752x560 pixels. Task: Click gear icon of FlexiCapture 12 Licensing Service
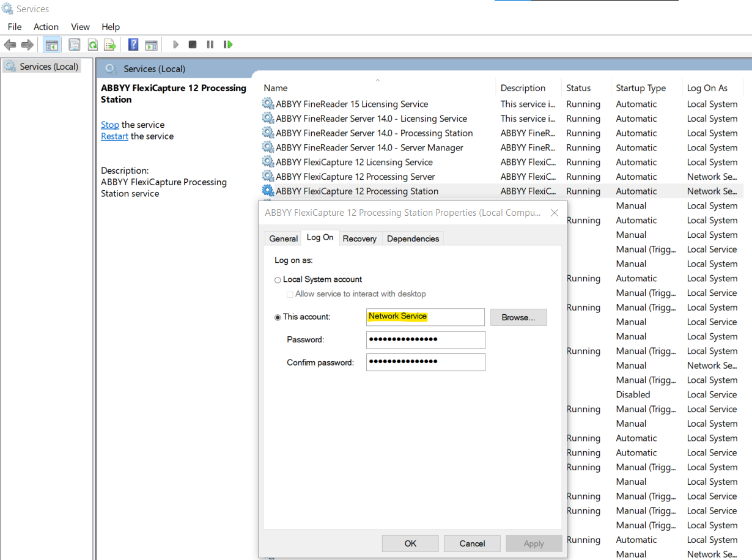tap(268, 162)
